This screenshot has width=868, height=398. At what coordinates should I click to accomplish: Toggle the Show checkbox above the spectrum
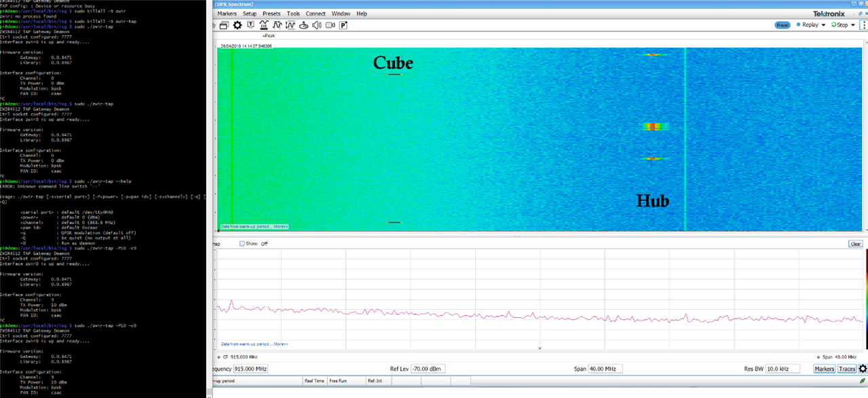click(242, 244)
